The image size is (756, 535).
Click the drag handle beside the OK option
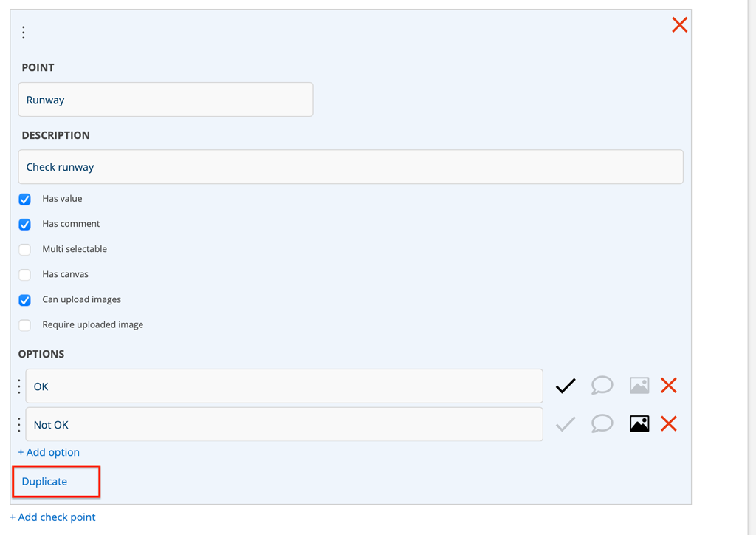[x=19, y=386]
